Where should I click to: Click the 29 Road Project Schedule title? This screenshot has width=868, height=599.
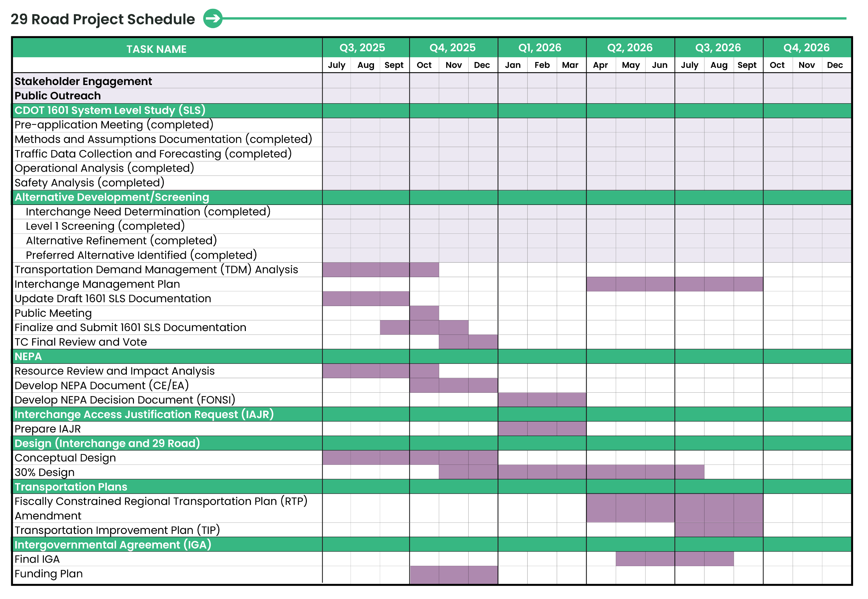[102, 19]
